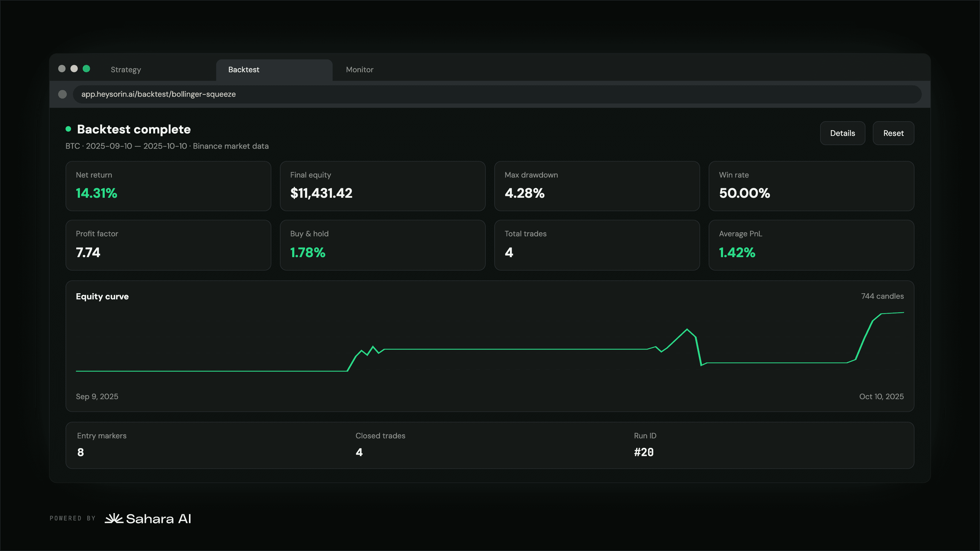Screen dimensions: 980x551
Task: Click the gray circle left of address bar
Action: (62, 94)
